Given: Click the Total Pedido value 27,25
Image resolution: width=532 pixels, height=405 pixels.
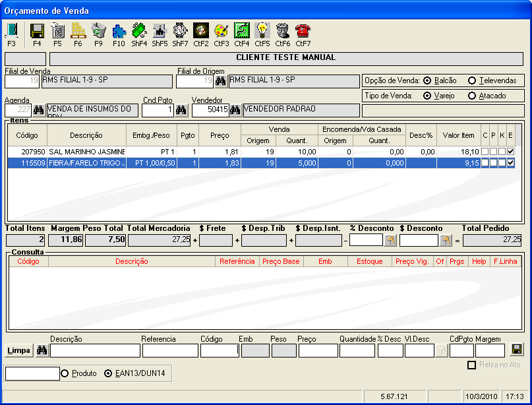Looking at the screenshot, I should (x=492, y=240).
